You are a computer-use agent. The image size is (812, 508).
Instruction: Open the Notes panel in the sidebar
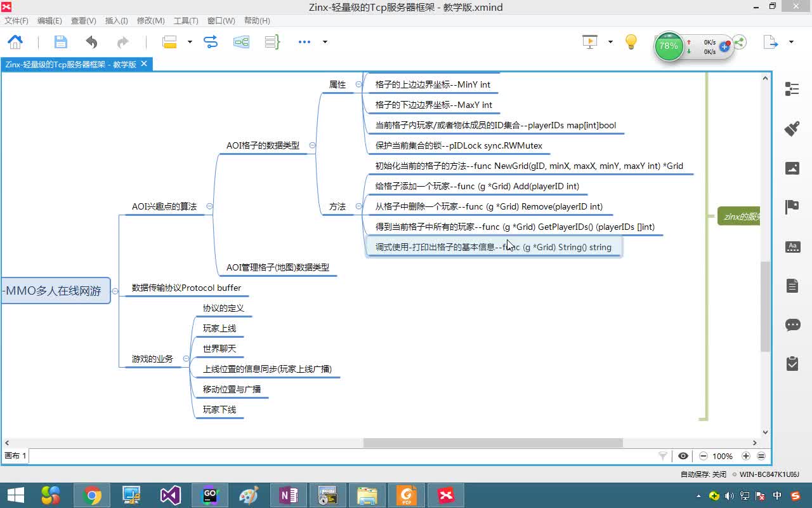[792, 286]
